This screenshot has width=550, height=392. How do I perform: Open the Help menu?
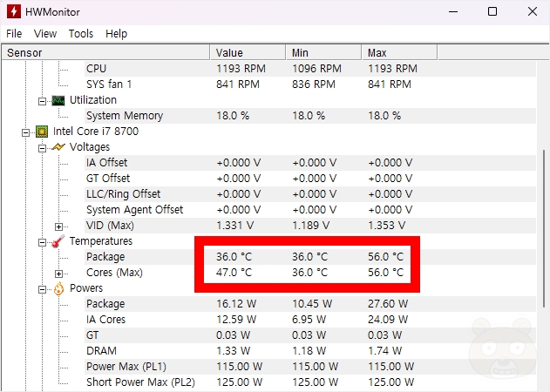tap(117, 34)
